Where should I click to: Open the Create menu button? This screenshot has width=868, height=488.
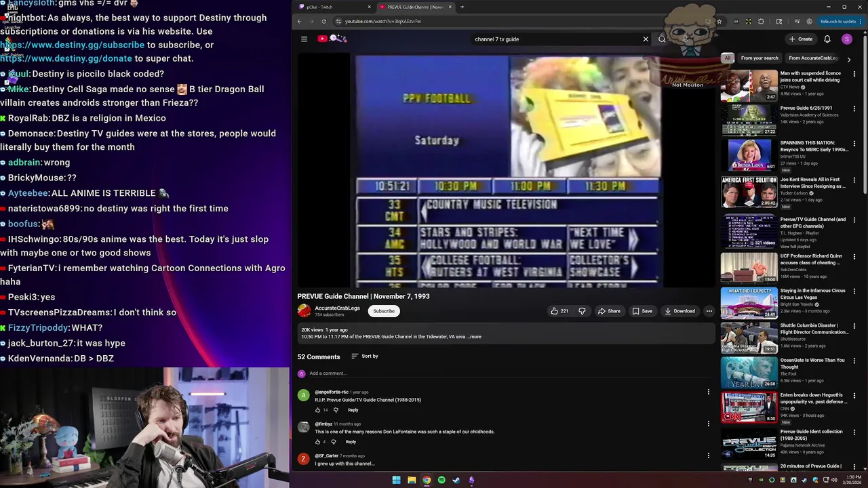coord(801,39)
